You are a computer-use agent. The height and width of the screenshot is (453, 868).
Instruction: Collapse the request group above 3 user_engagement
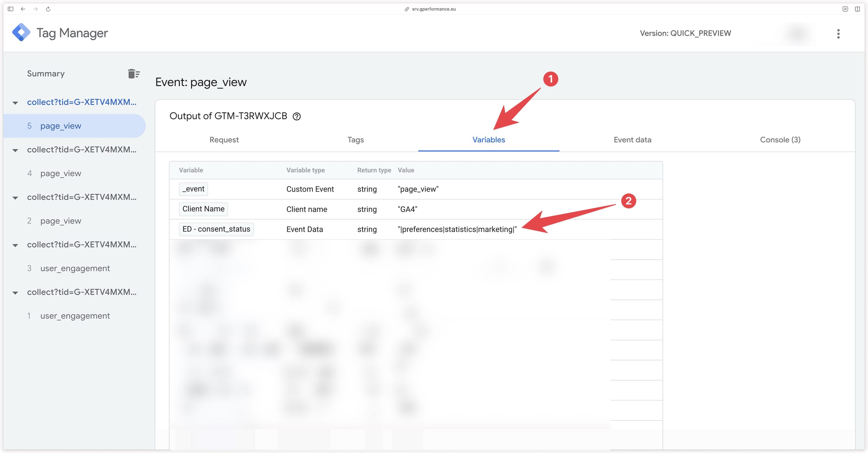tap(15, 245)
